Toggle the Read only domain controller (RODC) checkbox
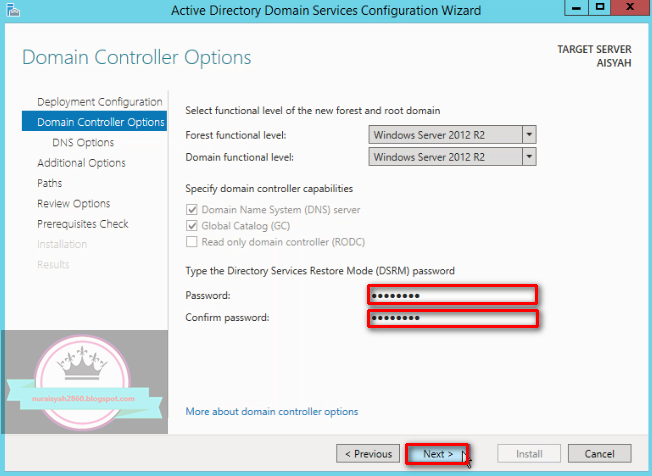Screen dimensions: 652x476 tap(192, 242)
